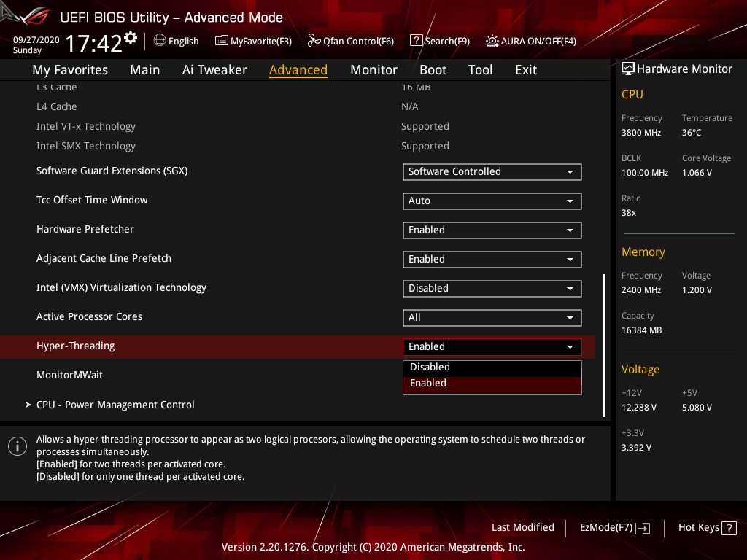Open Qfan Control fan icon

coord(314,41)
